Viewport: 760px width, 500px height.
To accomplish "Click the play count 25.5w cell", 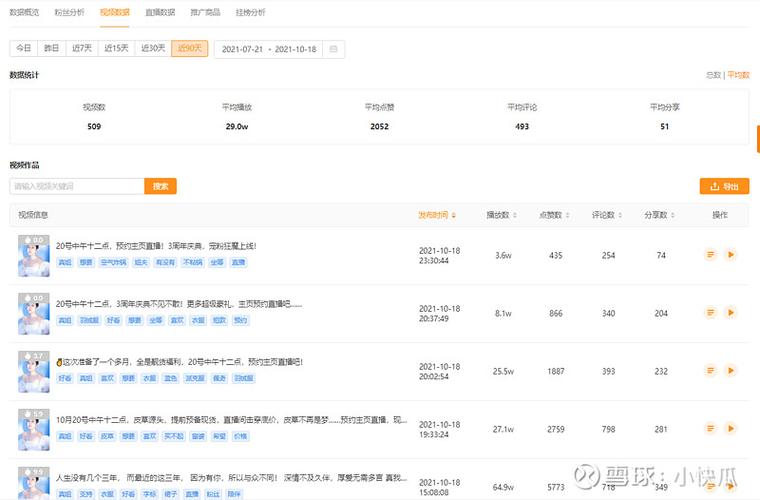I will 503,372.
